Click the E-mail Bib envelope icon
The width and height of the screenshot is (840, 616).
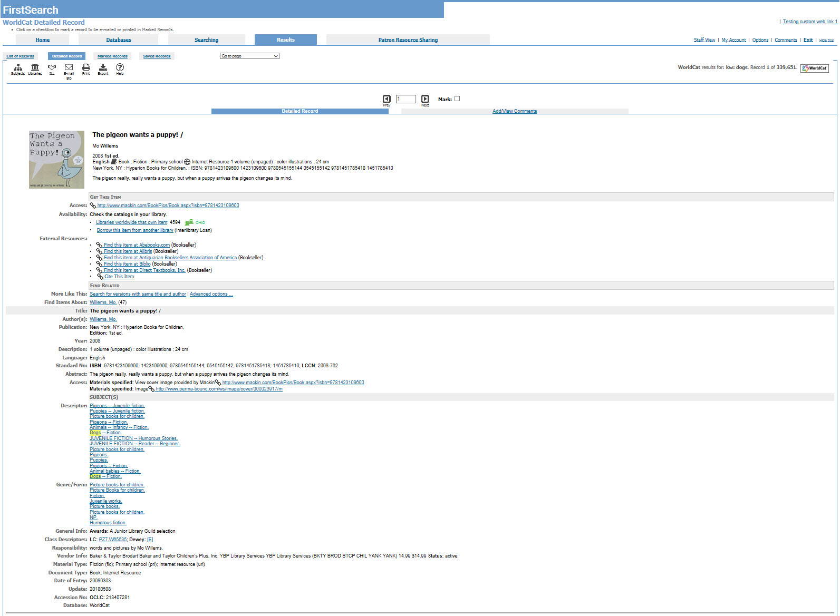click(x=69, y=67)
